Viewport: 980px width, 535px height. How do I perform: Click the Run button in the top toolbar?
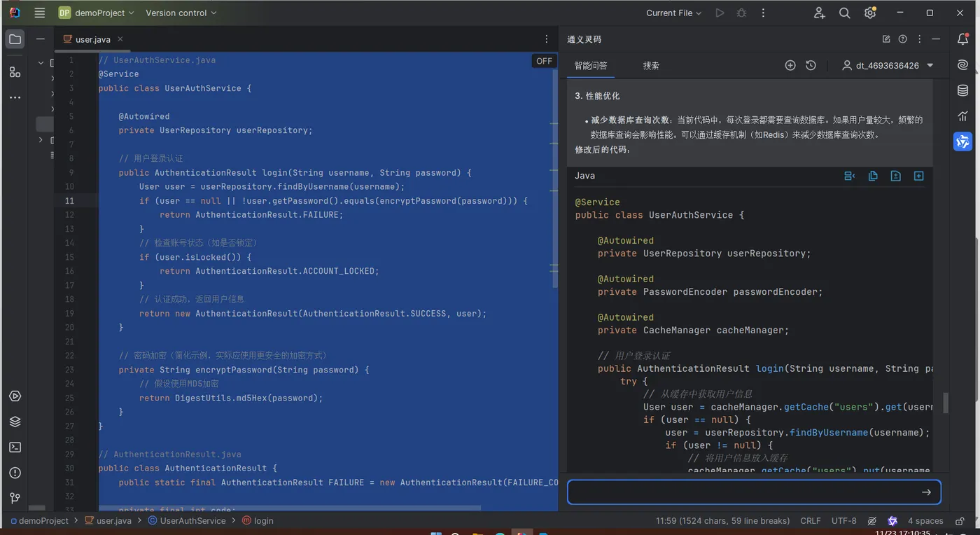720,13
